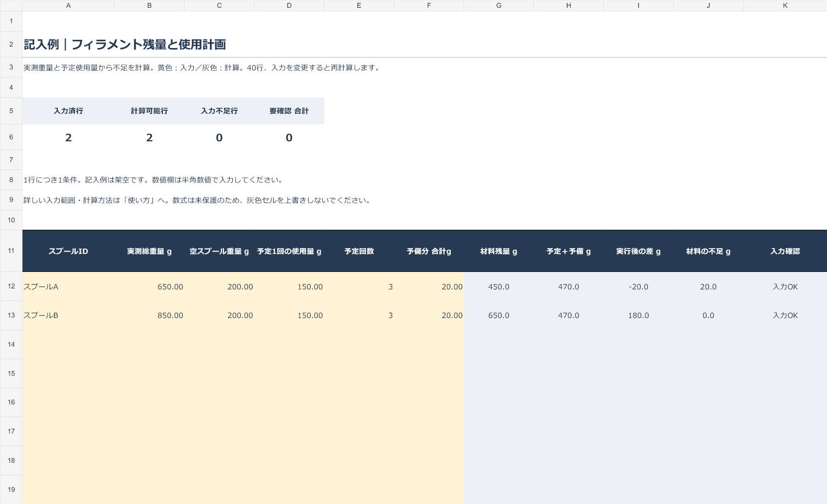This screenshot has height=504, width=827.
Task: Click the 入力不足行 summary label
Action: (219, 111)
